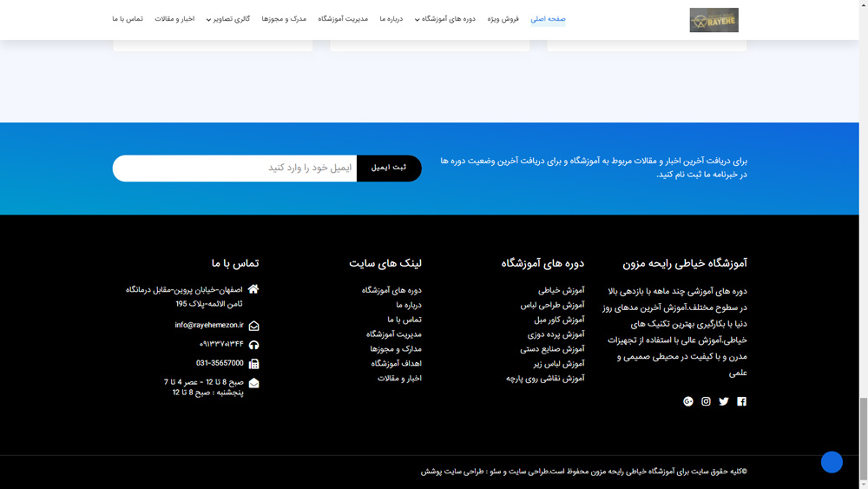The width and height of the screenshot is (868, 489).
Task: Click the fax icon beside 031-35657000
Action: [x=253, y=363]
